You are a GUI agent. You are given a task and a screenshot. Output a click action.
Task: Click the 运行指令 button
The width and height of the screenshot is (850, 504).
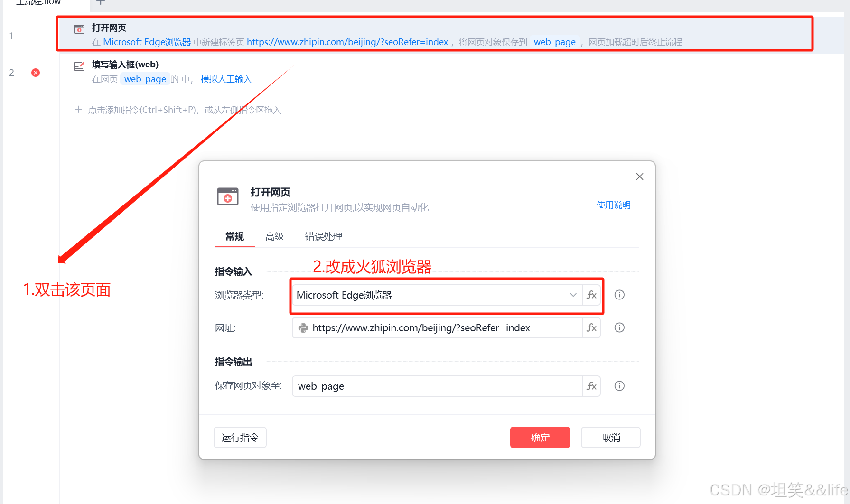240,438
